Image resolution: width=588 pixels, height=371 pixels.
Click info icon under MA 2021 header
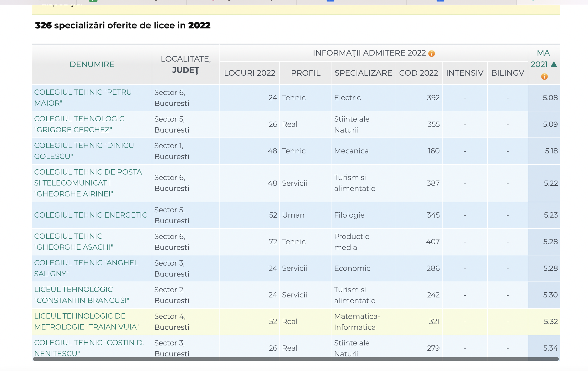pyautogui.click(x=544, y=77)
